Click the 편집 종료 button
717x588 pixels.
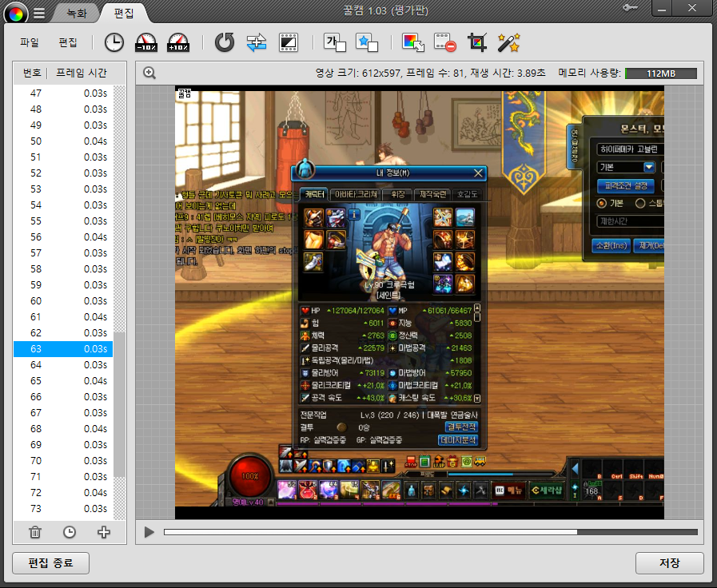pos(50,563)
